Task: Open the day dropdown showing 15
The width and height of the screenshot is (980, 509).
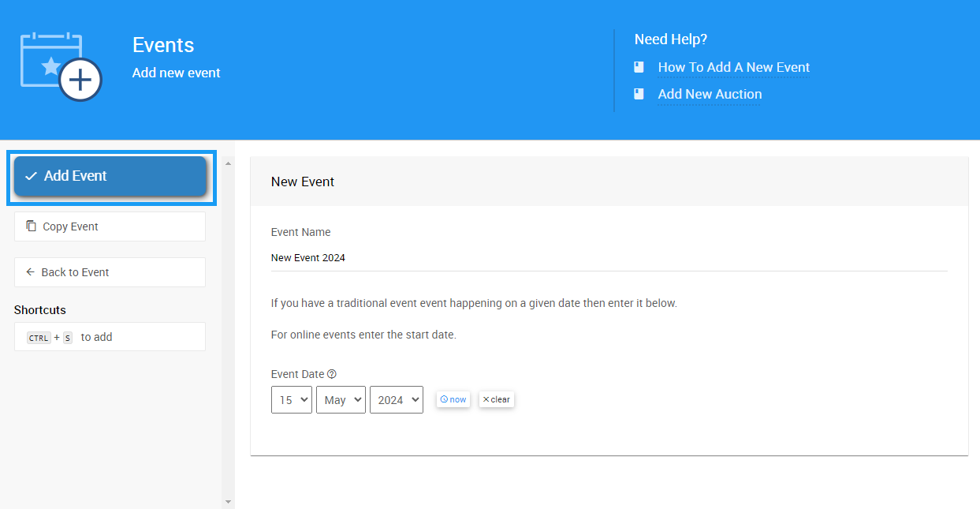Action: (x=291, y=400)
